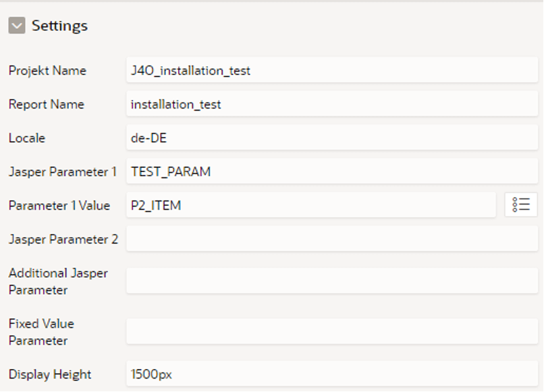Click the Report Name label
The height and width of the screenshot is (392, 544).
[47, 104]
